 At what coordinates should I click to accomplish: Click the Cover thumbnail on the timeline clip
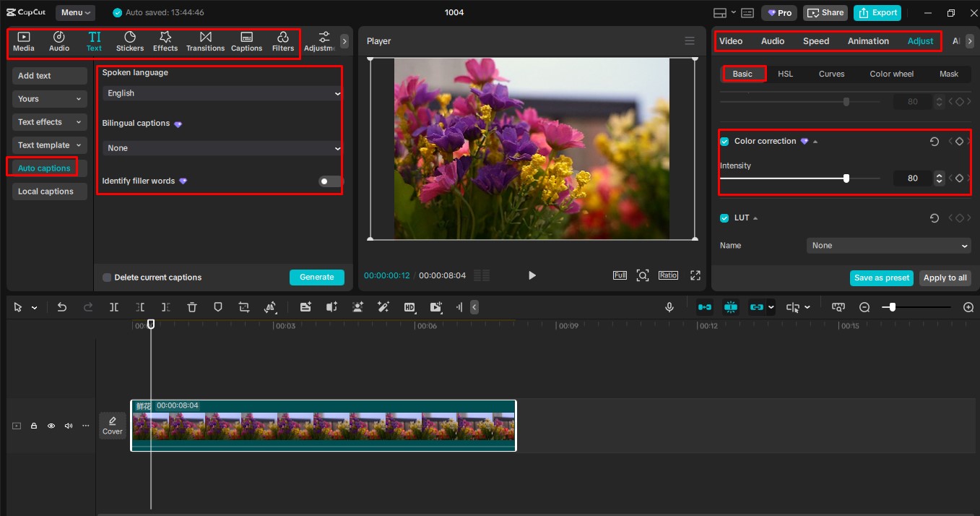click(112, 426)
